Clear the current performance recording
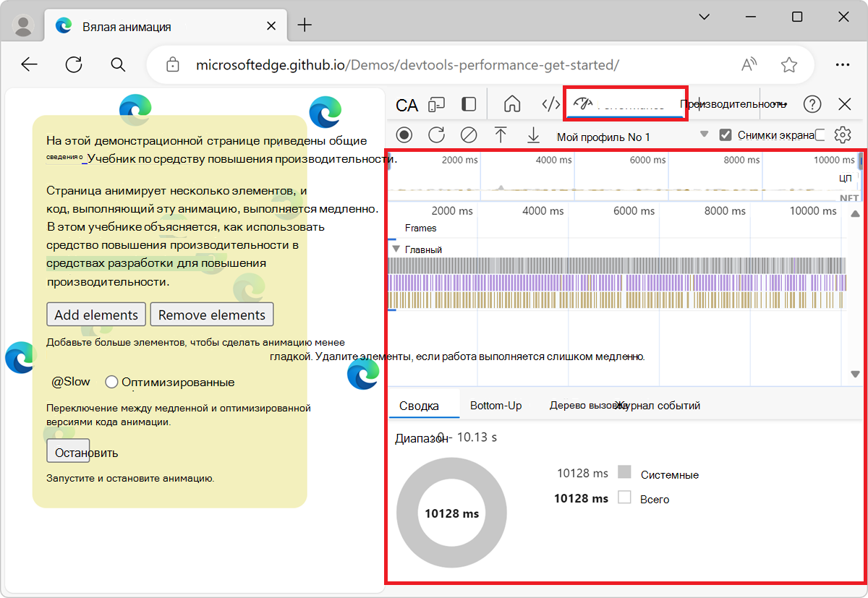Image resolution: width=868 pixels, height=598 pixels. [x=469, y=134]
